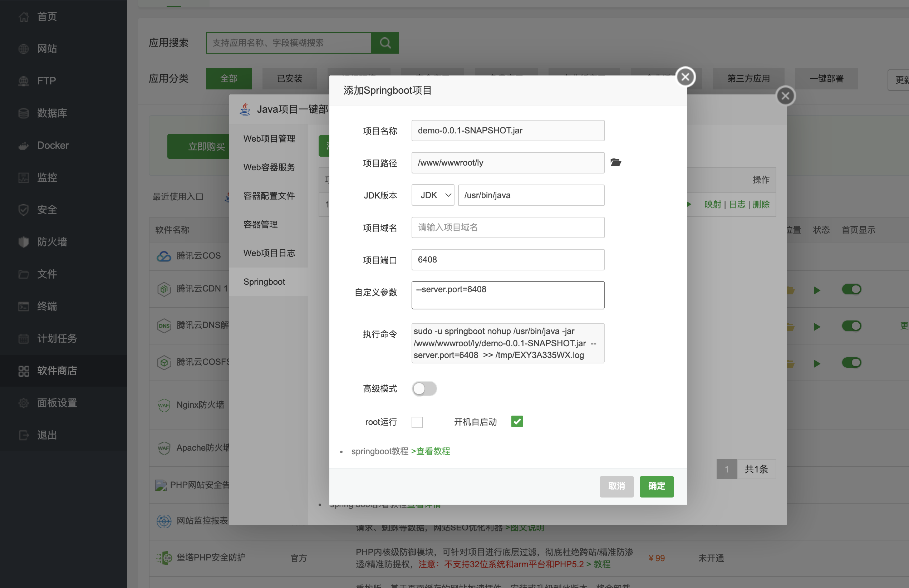Select the Springboot tab in side menu
The image size is (909, 588).
tap(264, 282)
